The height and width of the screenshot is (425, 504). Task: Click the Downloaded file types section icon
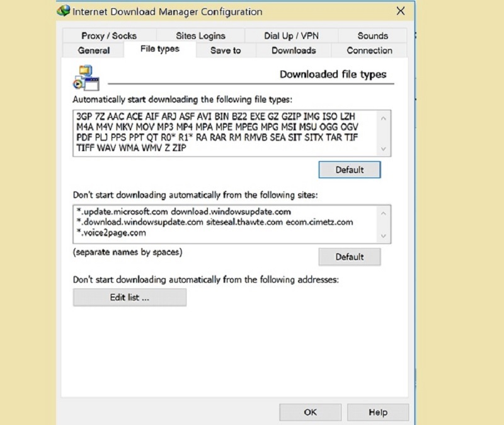[x=86, y=77]
